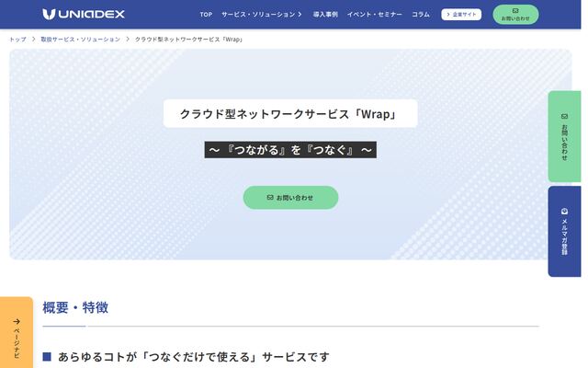Go to イベント・セミナー page
588x368 pixels.
pyautogui.click(x=374, y=15)
